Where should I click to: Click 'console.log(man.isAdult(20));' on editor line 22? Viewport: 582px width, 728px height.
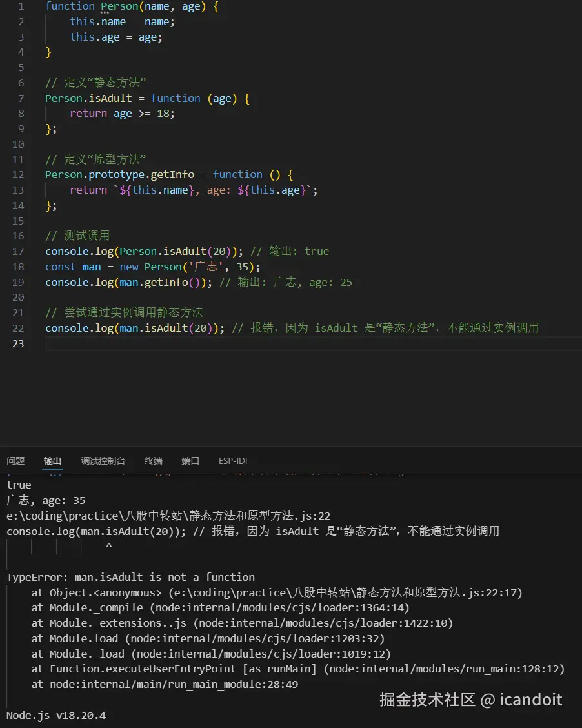135,329
